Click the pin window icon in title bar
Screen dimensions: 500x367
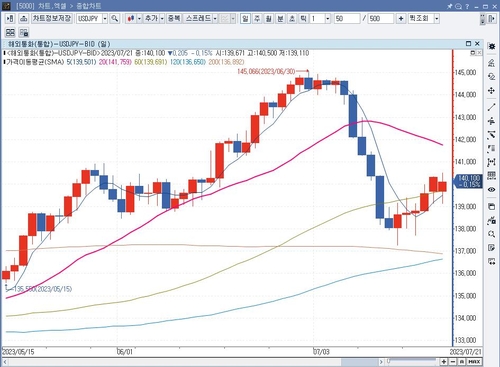click(450, 6)
